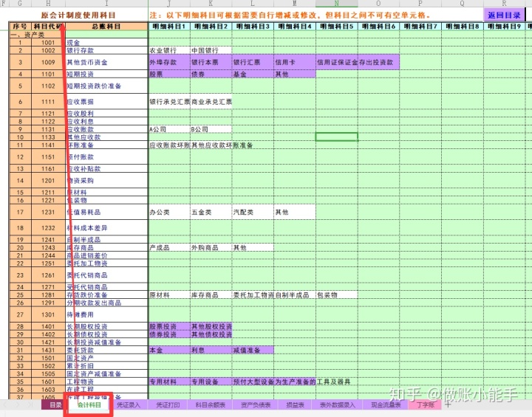Open the 凭证打印 sheet tab
This screenshot has width=532, height=417.
click(168, 404)
